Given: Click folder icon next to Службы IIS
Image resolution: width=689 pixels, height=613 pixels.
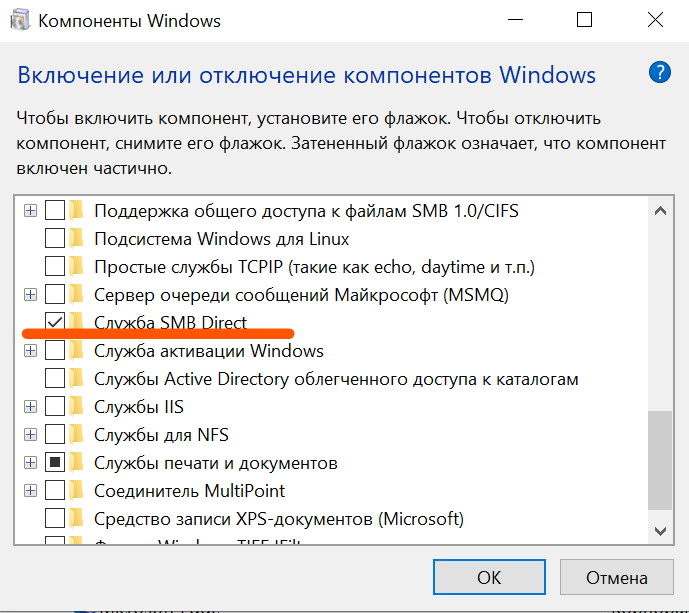Looking at the screenshot, I should pyautogui.click(x=78, y=407).
